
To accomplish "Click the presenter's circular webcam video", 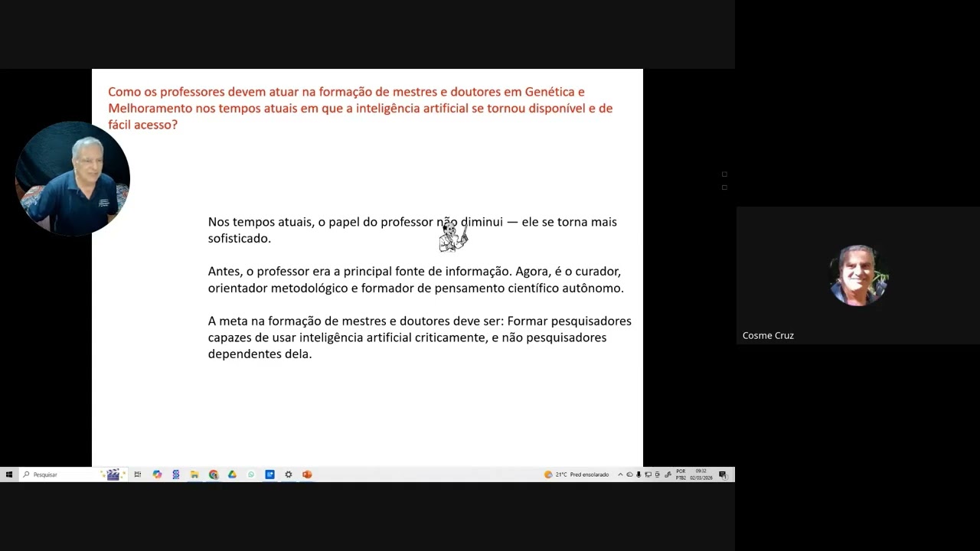I will point(73,178).
